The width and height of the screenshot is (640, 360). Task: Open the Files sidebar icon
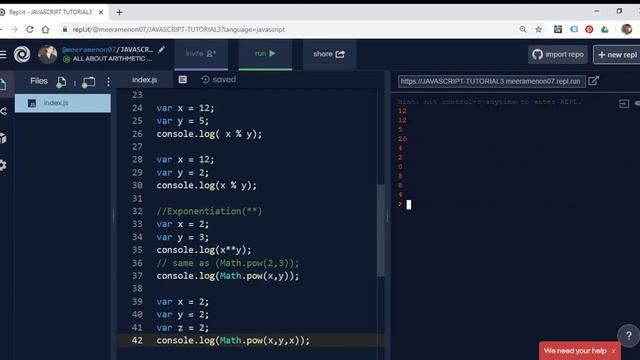(3, 84)
